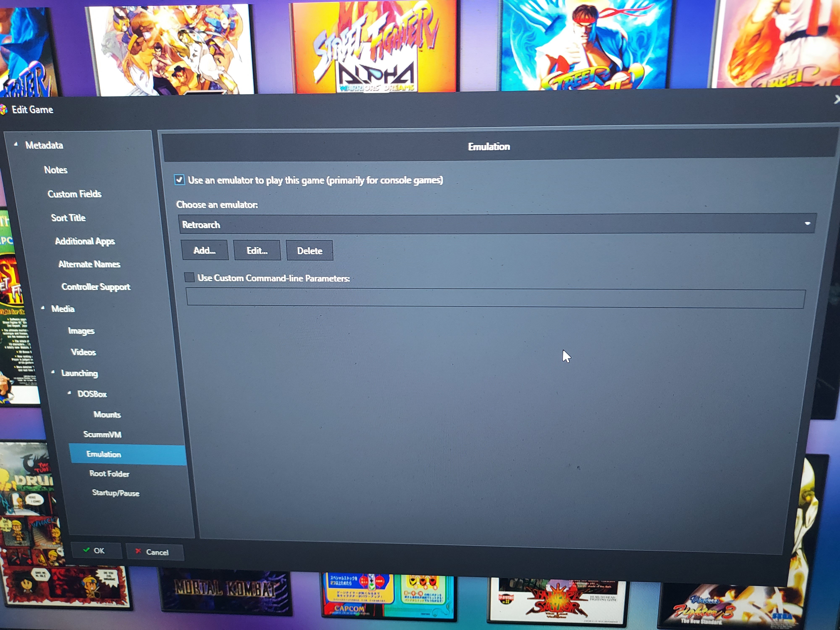Image resolution: width=840 pixels, height=630 pixels.
Task: Open the Mounts page
Action: 108,414
